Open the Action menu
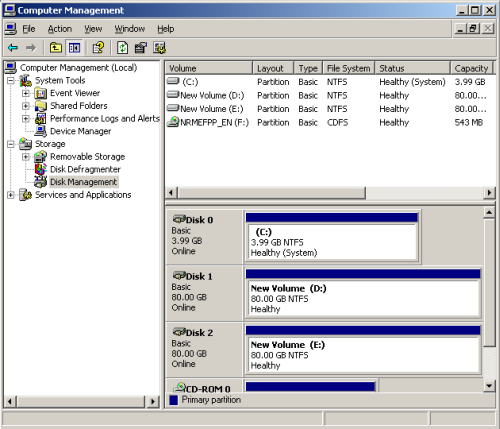Image resolution: width=500 pixels, height=429 pixels. coord(60,29)
